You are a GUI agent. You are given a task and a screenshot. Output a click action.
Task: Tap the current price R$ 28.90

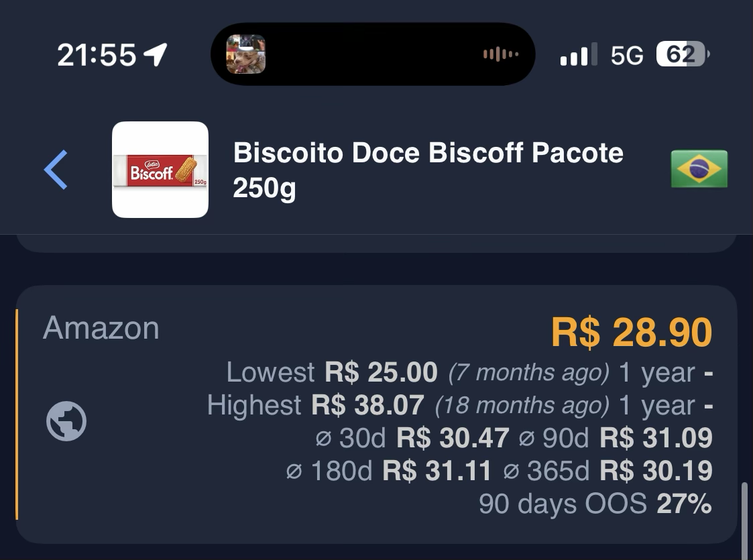click(632, 332)
